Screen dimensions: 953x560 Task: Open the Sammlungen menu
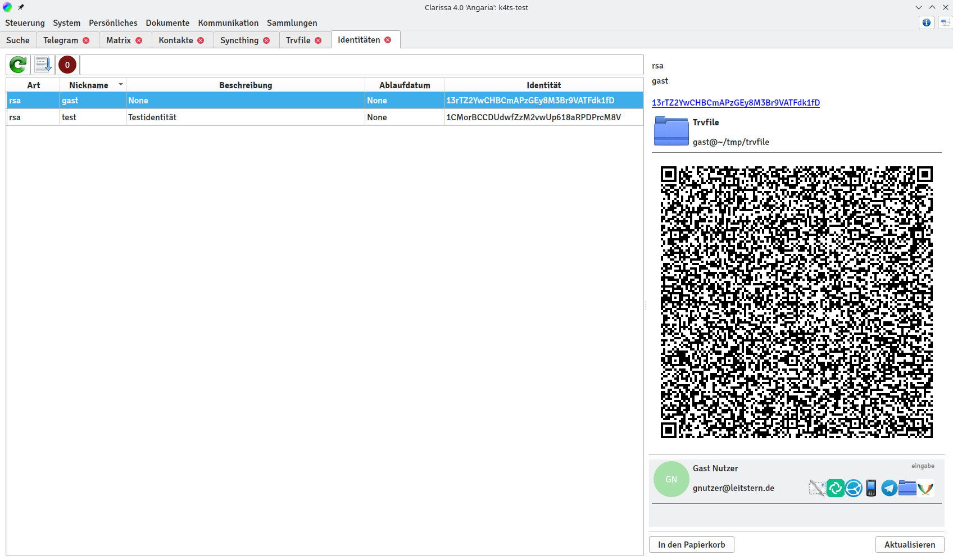[292, 23]
